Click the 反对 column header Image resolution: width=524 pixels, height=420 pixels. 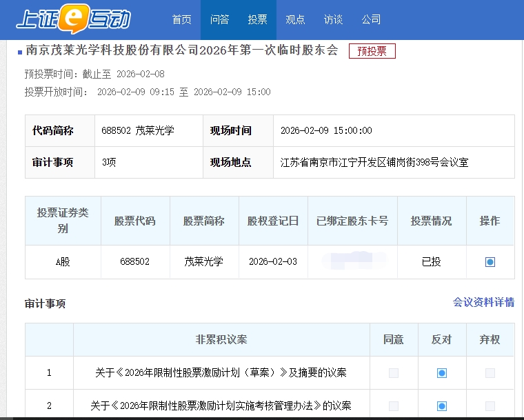point(442,339)
